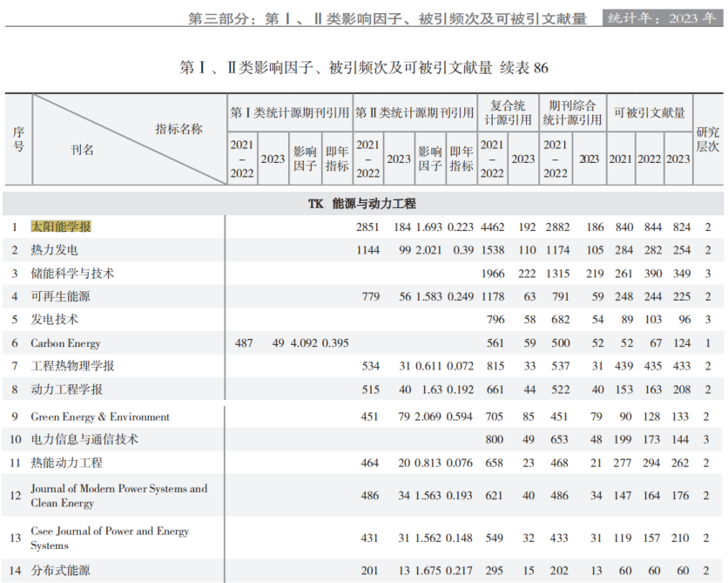The image size is (728, 583).
Task: Click 即年指标 subheader under 第Ⅱ类
Action: (x=462, y=159)
